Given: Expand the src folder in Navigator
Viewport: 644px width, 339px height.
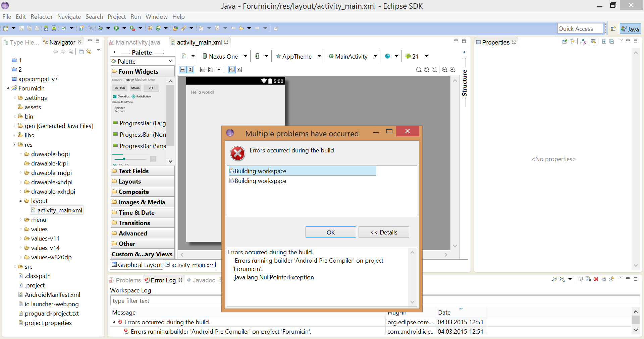Looking at the screenshot, I should tap(14, 267).
